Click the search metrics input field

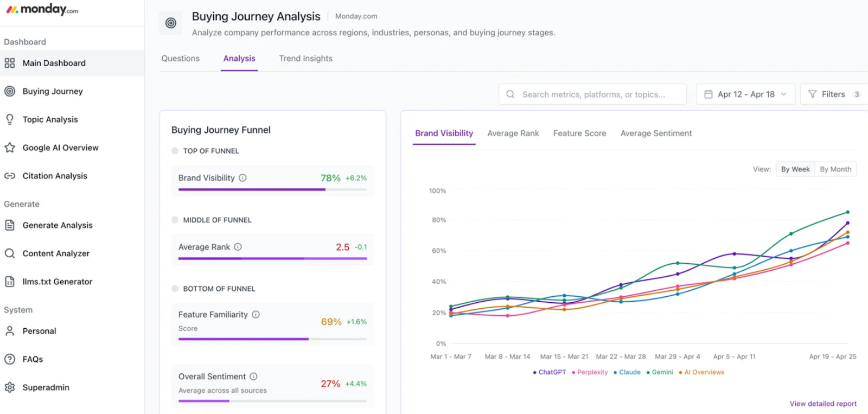click(x=593, y=94)
